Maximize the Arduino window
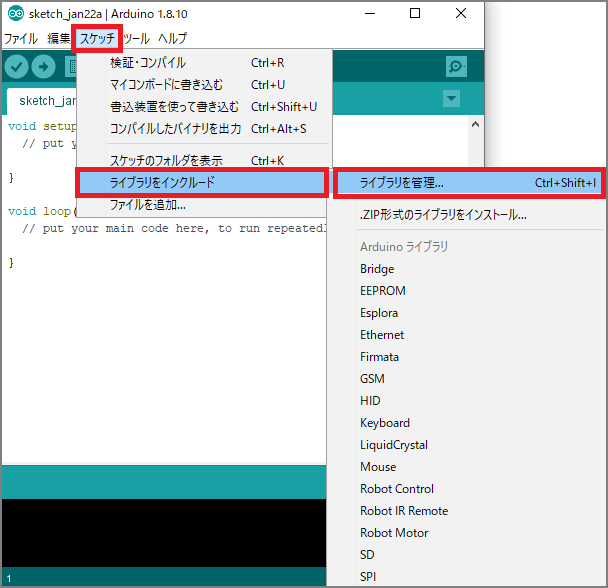Viewport: 608px width, 588px height. (415, 13)
